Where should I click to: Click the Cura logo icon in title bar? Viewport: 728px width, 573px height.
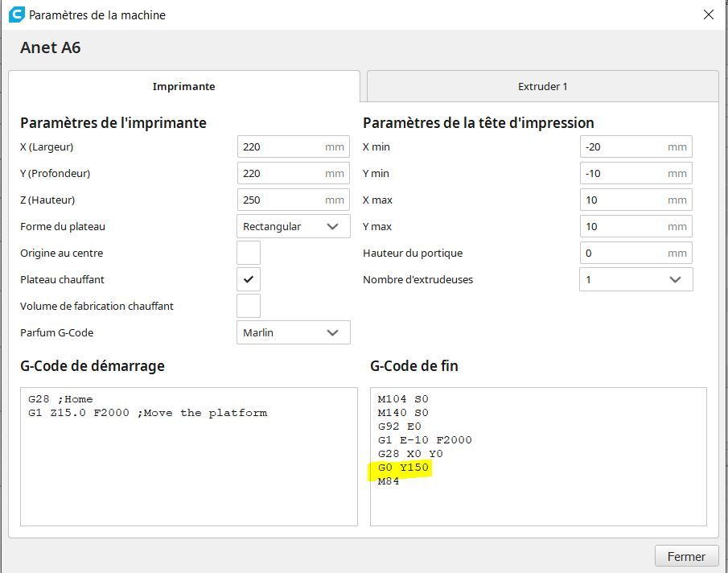tap(17, 14)
